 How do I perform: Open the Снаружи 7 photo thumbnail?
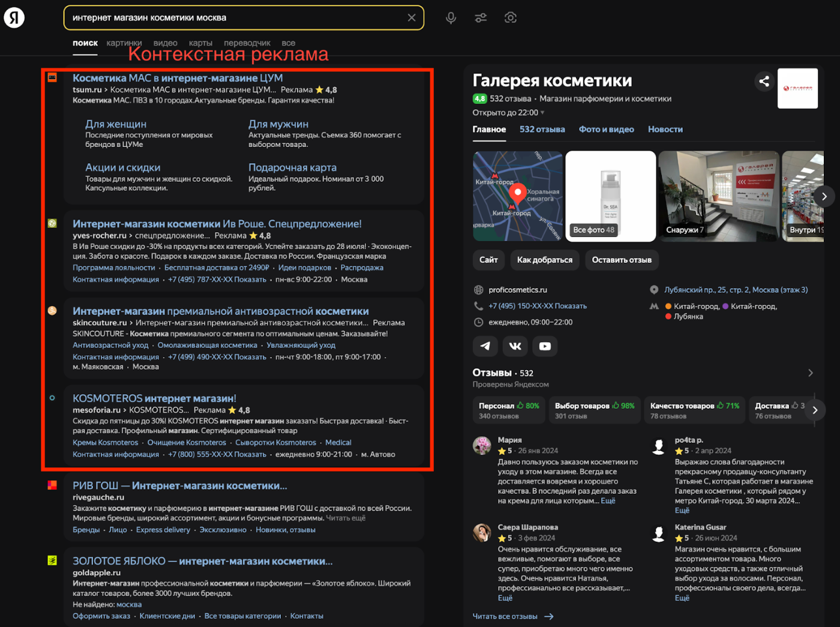[719, 196]
